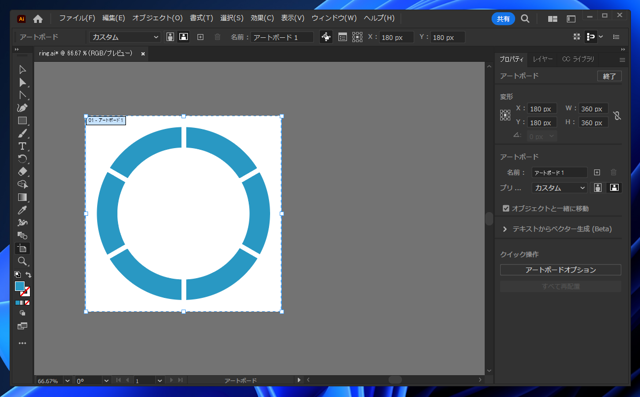
Task: Toggle constrain width and height proportions
Action: coord(617,115)
